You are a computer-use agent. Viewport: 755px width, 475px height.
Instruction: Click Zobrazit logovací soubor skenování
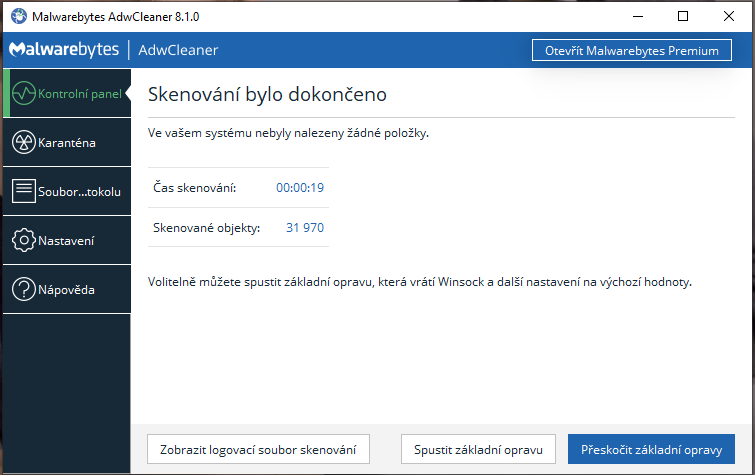tap(259, 449)
